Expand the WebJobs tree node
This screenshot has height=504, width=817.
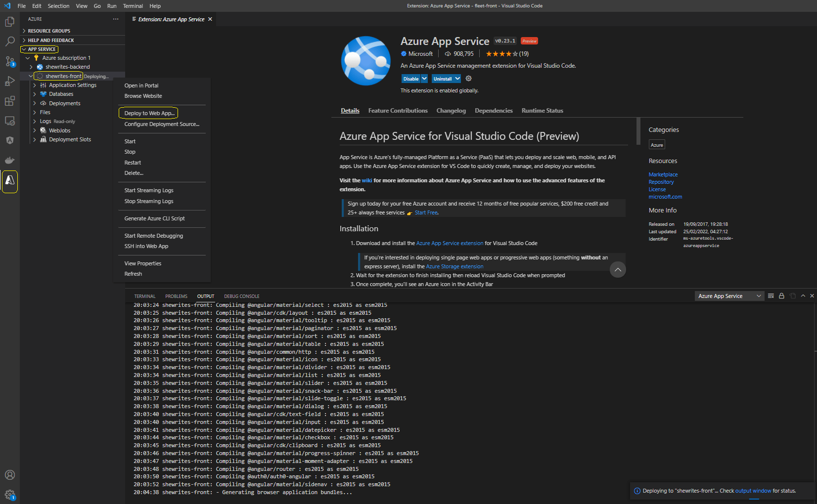click(35, 130)
